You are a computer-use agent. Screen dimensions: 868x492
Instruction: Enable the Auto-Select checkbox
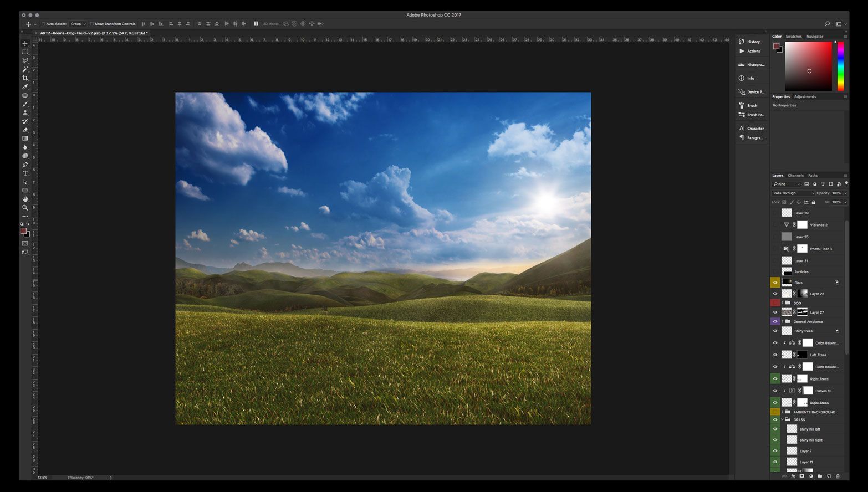[44, 24]
